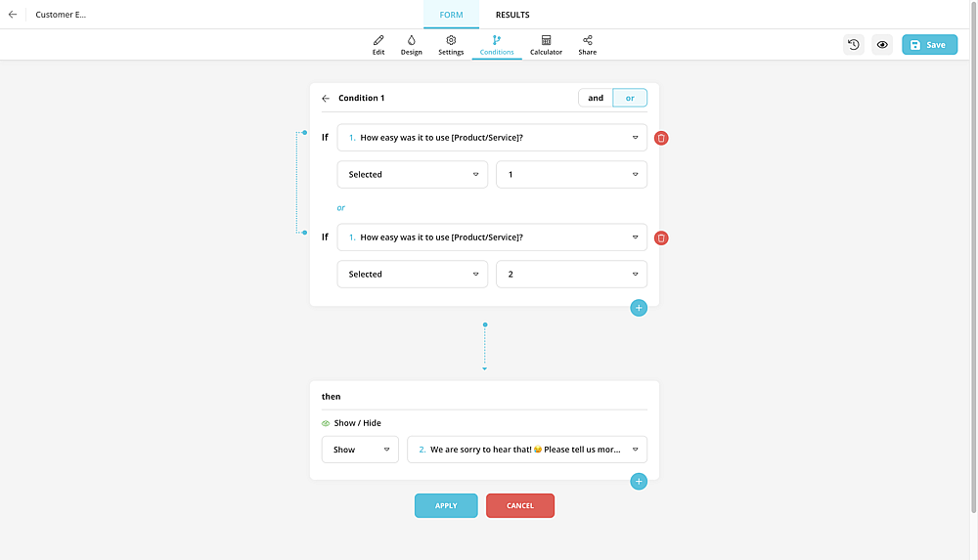
Task: Delete the second If condition row
Action: click(x=661, y=237)
